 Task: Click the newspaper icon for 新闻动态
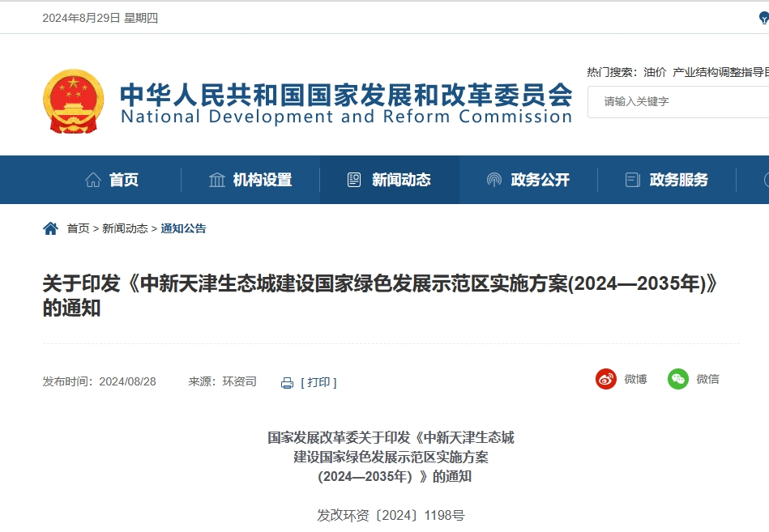[354, 180]
